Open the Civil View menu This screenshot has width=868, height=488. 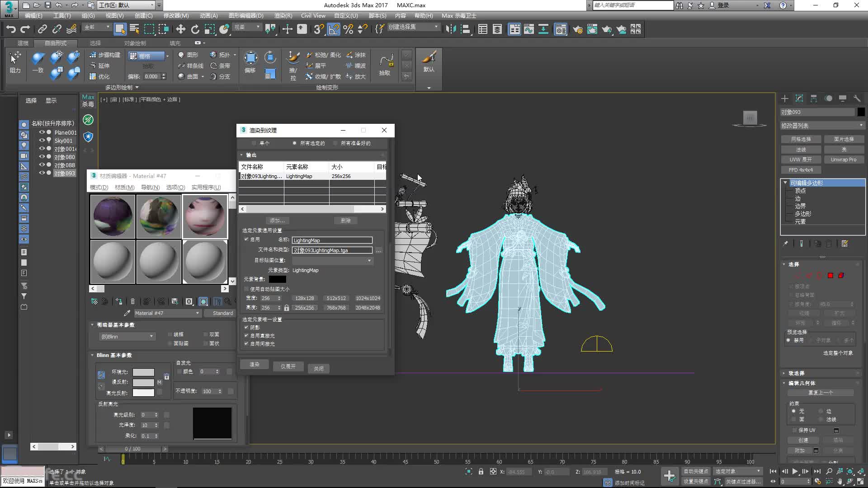click(x=313, y=15)
